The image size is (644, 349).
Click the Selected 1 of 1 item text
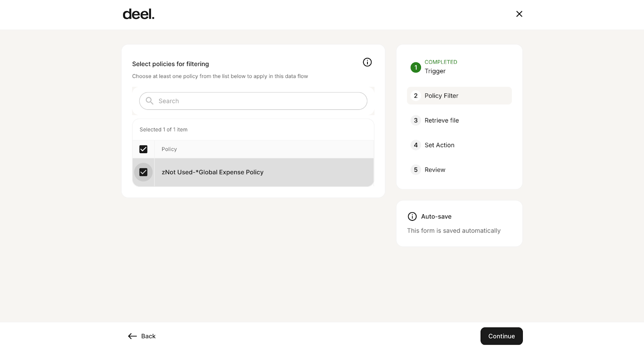pos(163,130)
